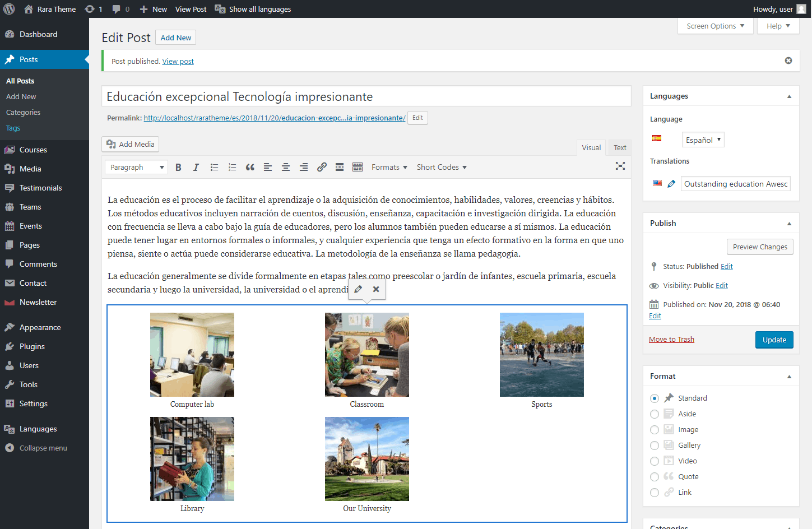Click the insert link icon

[x=322, y=167]
